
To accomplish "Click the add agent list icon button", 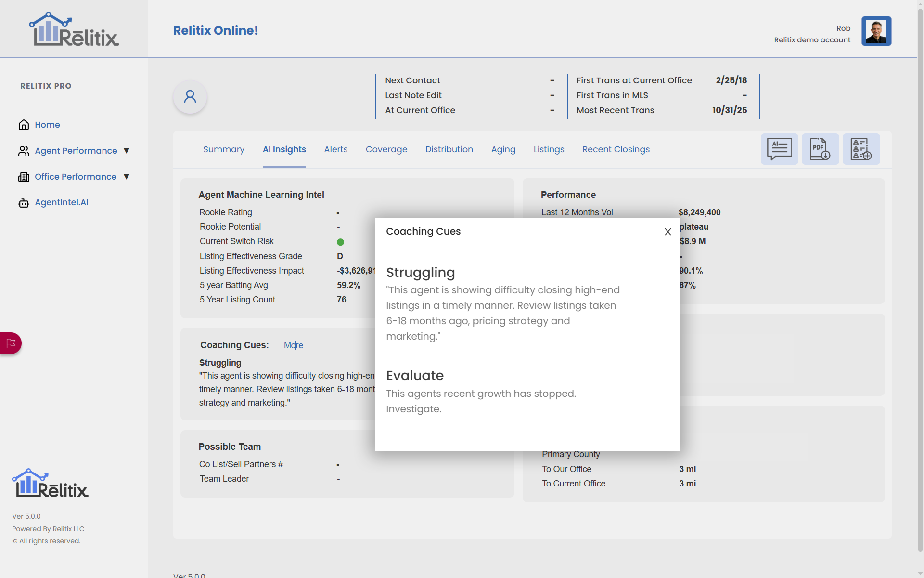I will point(861,149).
